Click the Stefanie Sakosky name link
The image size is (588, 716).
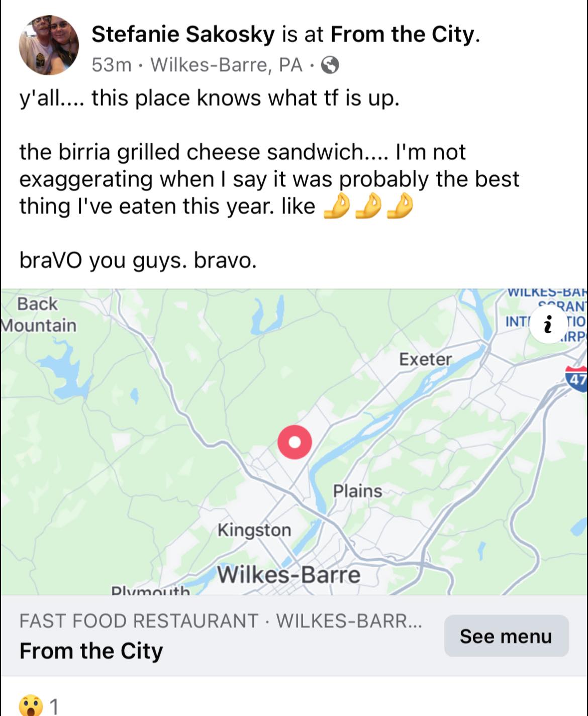(x=183, y=34)
